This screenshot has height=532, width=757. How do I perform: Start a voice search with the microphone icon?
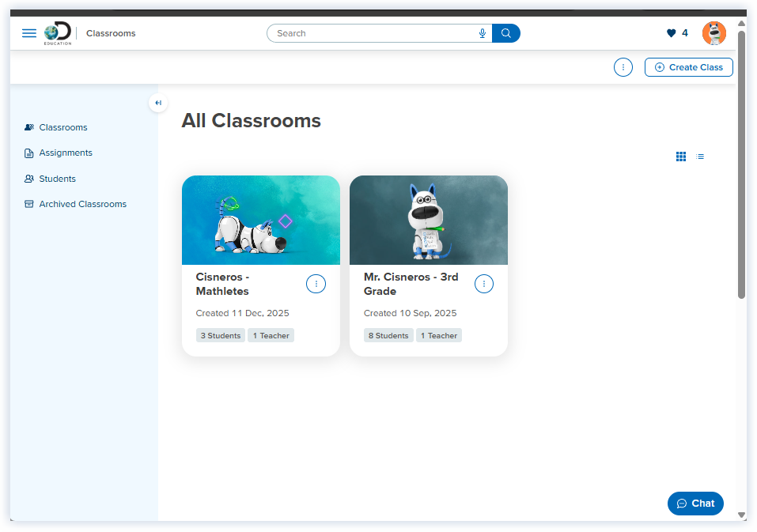pos(483,33)
